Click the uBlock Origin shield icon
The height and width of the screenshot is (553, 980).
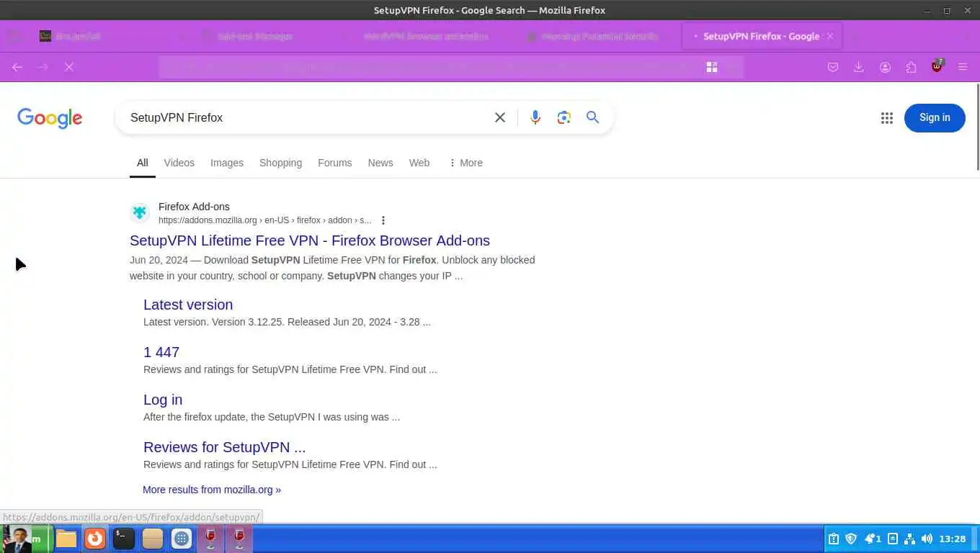[x=937, y=66]
